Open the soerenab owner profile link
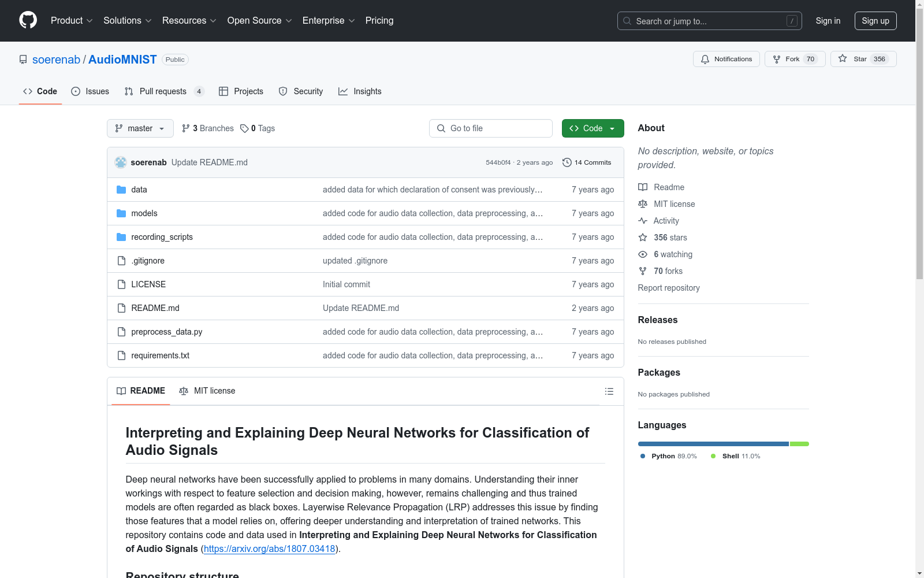This screenshot has height=578, width=924. click(57, 60)
